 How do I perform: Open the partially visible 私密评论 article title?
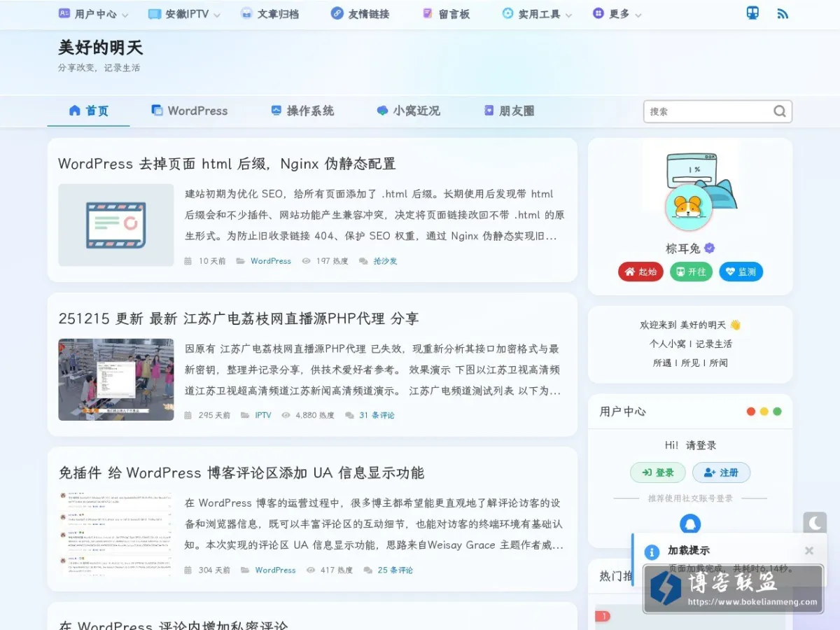tap(174, 624)
